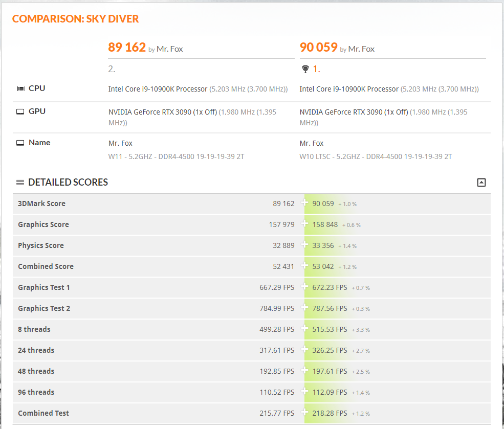This screenshot has height=429, width=504.
Task: Click the GPU monitor icon
Action: point(20,112)
